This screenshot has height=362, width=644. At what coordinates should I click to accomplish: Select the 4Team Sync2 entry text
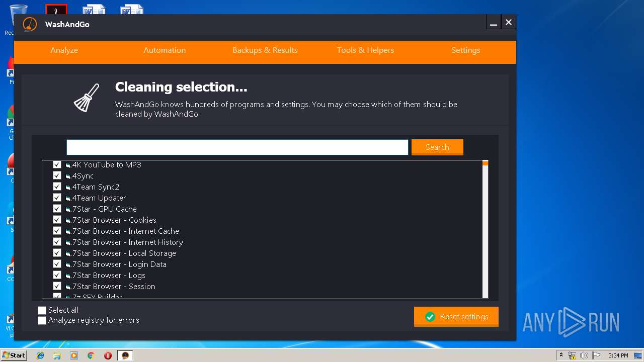click(x=96, y=187)
